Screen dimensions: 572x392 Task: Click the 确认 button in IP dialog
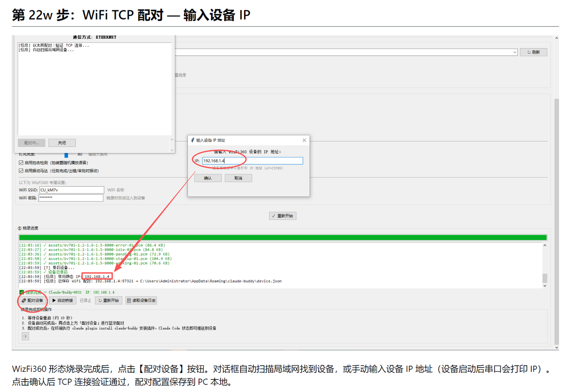208,178
